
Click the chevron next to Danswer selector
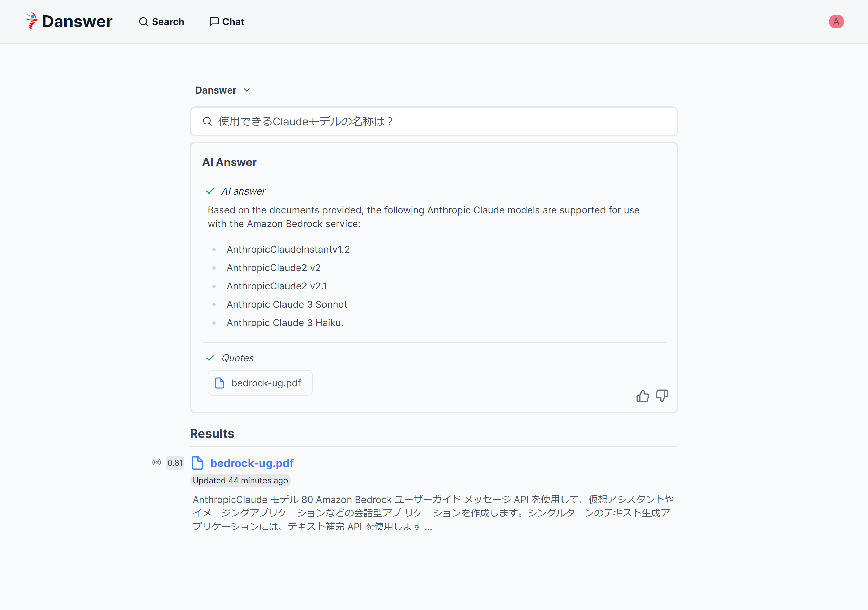(x=247, y=90)
